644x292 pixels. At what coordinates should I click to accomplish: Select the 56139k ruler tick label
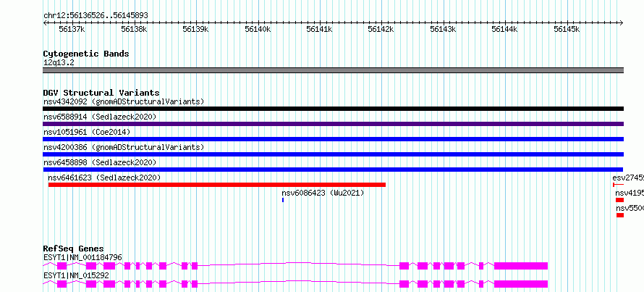(x=196, y=29)
